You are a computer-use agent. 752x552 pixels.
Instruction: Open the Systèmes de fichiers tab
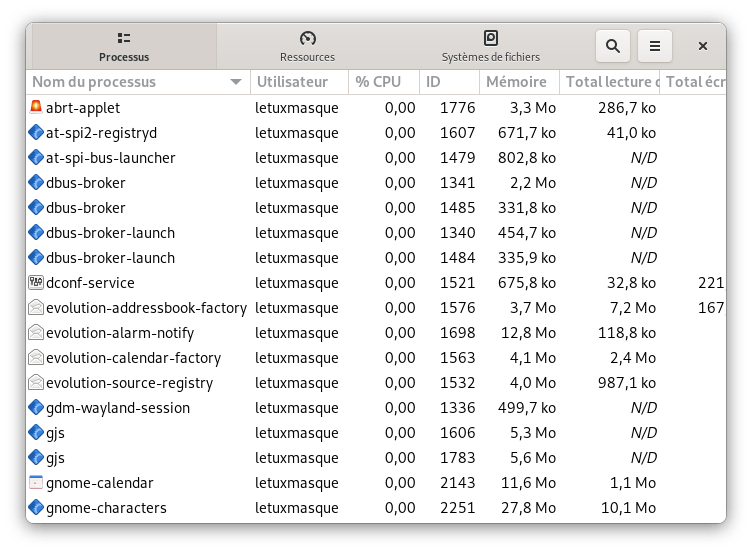coord(490,46)
